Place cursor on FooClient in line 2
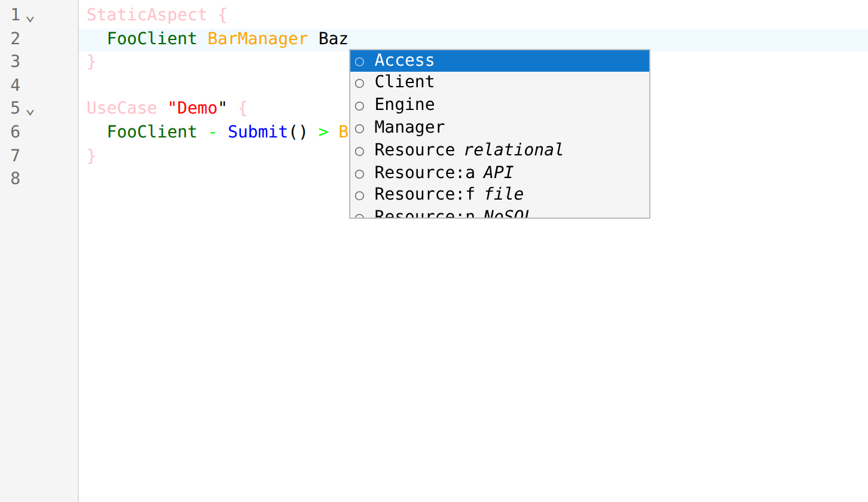The width and height of the screenshot is (868, 502). coord(152,39)
